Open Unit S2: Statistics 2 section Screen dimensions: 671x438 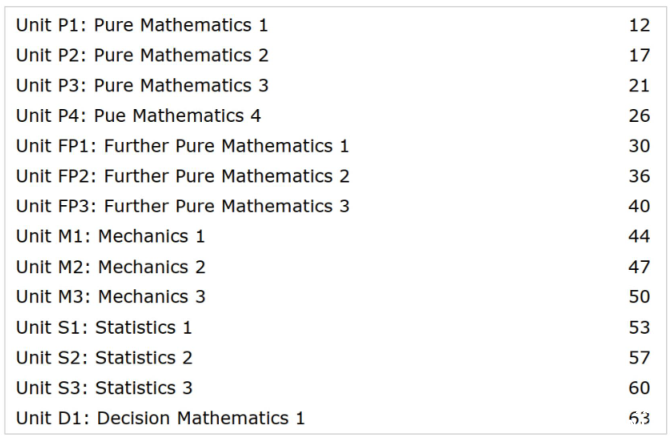104,357
